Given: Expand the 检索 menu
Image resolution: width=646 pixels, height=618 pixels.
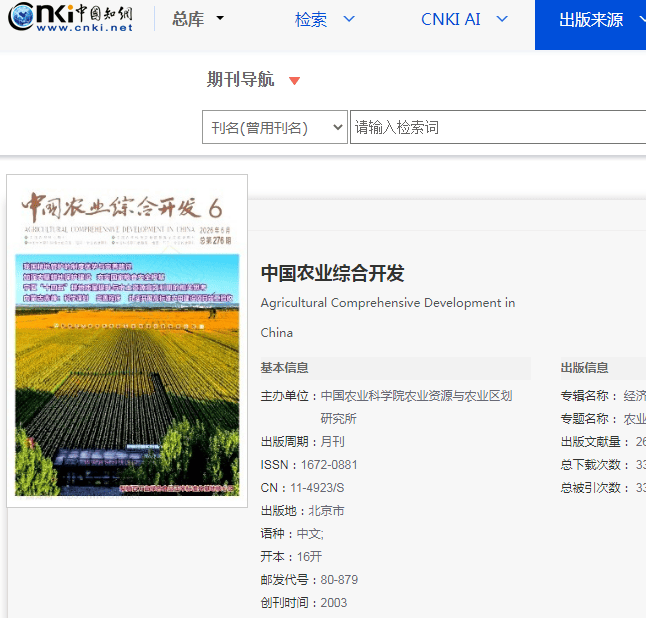Looking at the screenshot, I should click(324, 19).
